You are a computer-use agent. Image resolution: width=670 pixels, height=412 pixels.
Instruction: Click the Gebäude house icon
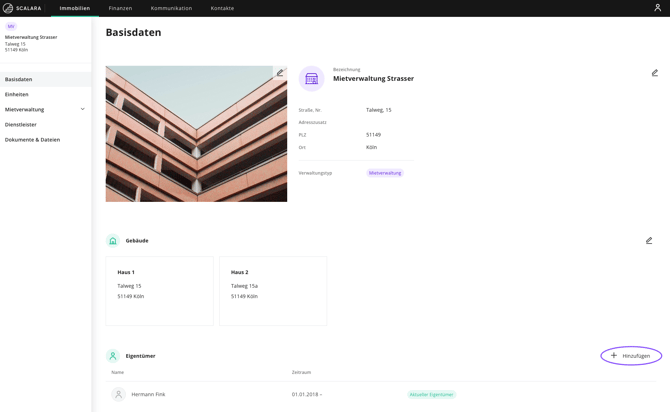click(113, 241)
